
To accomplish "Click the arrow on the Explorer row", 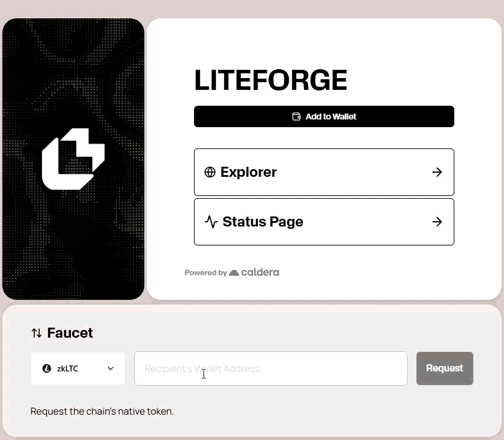I will click(437, 172).
